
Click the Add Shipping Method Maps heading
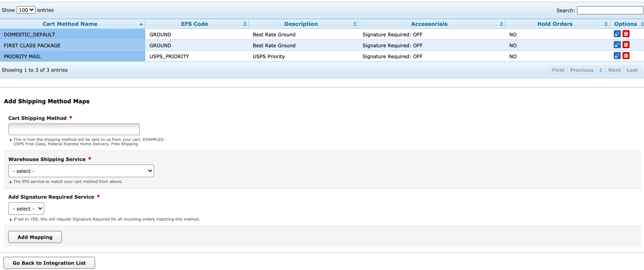47,101
